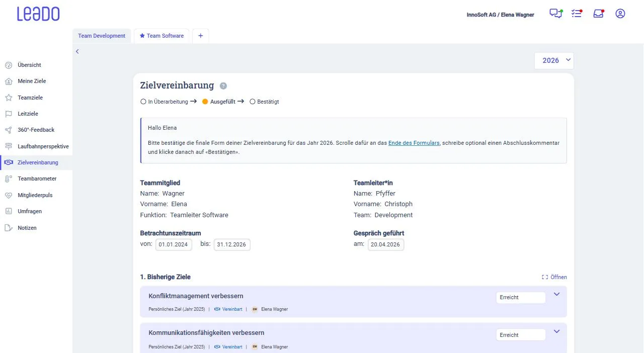Click the 360°-Feedback icon

(x=9, y=130)
